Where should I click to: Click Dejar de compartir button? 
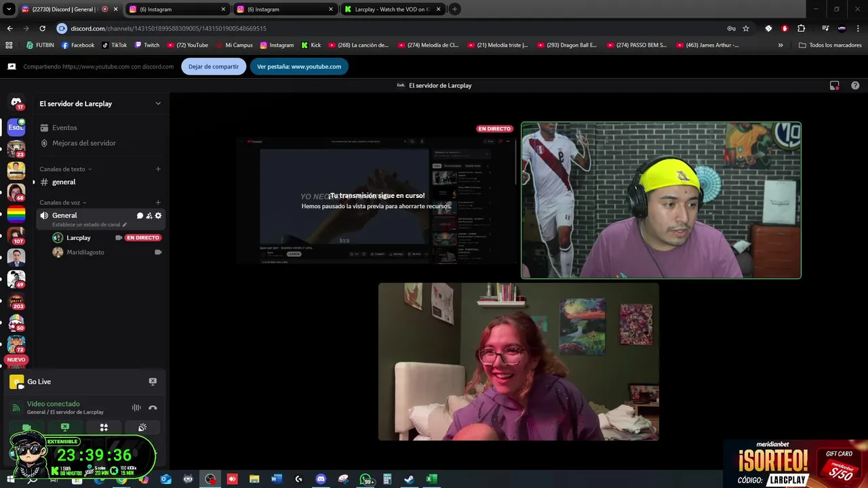(x=214, y=66)
